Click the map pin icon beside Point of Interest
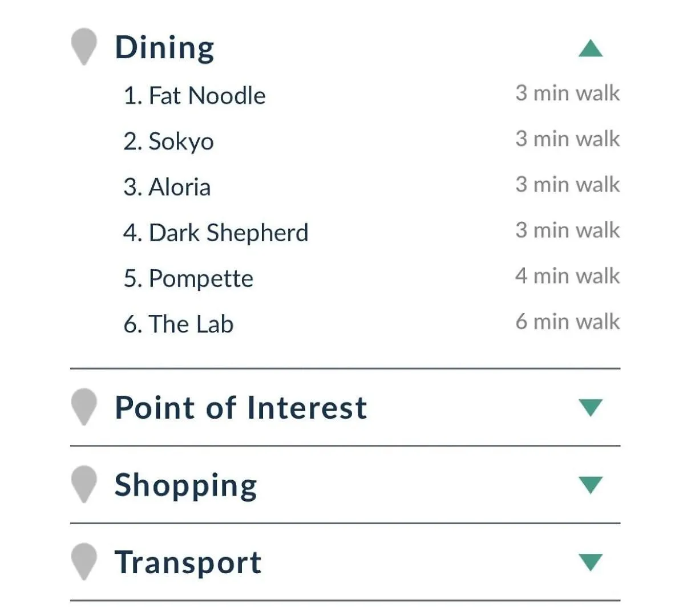Screen dimensions: 691x616 [84, 407]
